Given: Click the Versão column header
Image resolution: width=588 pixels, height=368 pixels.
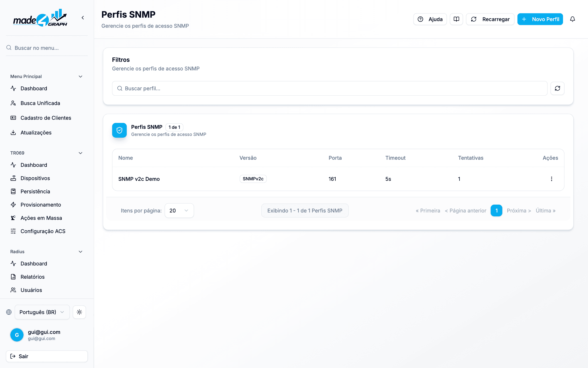Looking at the screenshot, I should (248, 158).
